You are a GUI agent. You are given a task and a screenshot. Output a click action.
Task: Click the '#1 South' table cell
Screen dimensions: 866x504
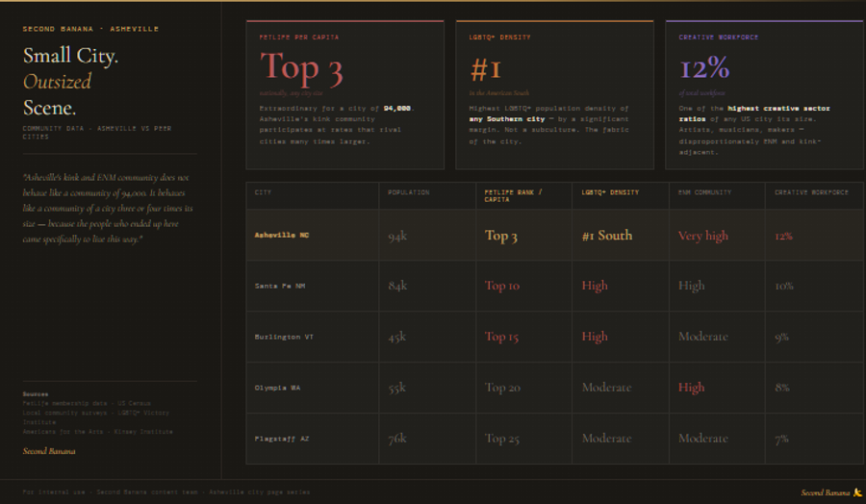[607, 236]
